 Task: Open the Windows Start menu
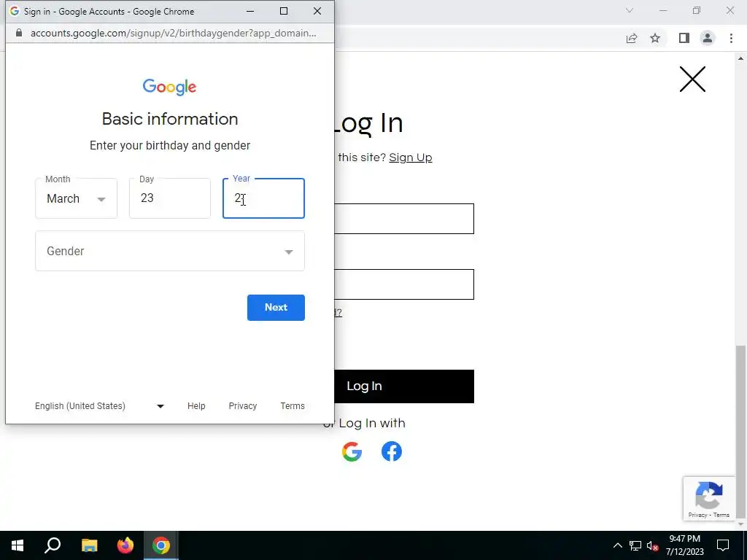coord(18,545)
